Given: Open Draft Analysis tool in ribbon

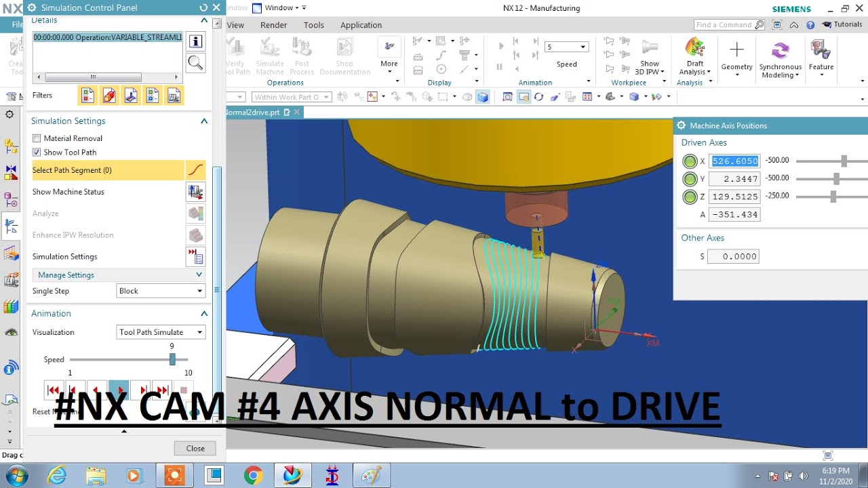Looking at the screenshot, I should tap(695, 57).
